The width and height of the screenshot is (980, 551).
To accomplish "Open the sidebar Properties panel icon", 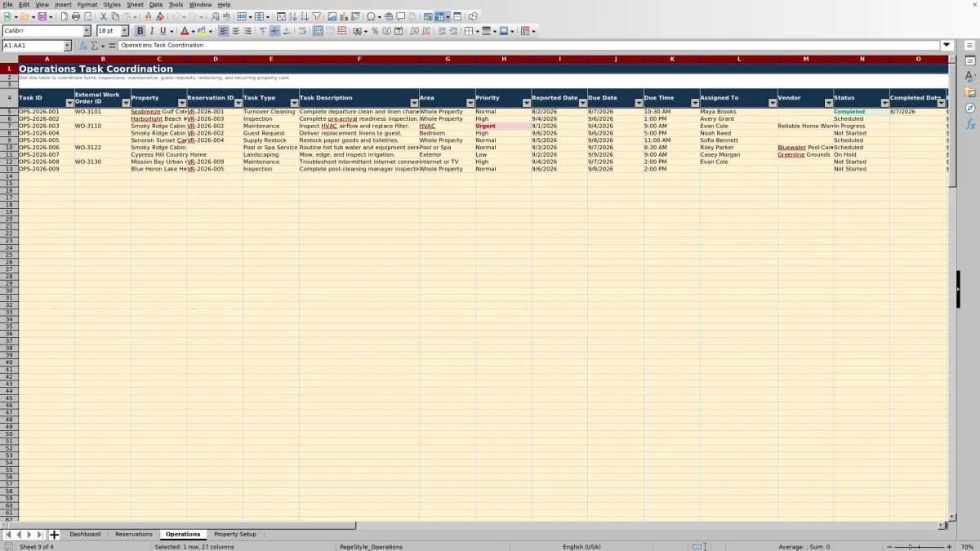I will [x=970, y=60].
